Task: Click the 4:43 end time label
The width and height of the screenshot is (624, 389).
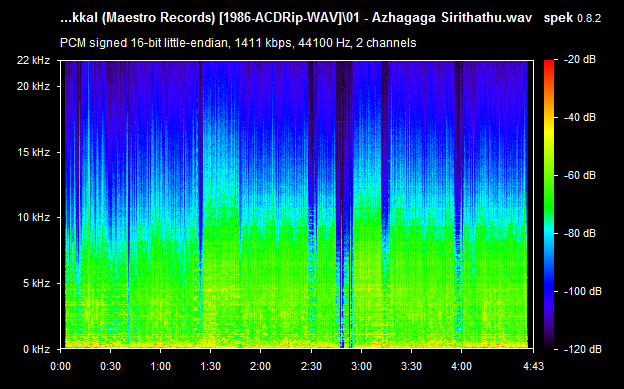Action: tap(533, 366)
